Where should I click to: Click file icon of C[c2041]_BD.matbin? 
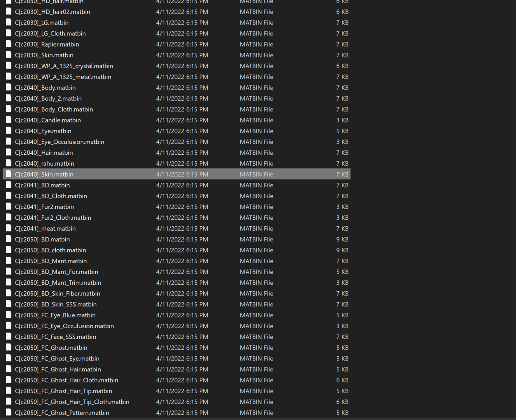9,185
